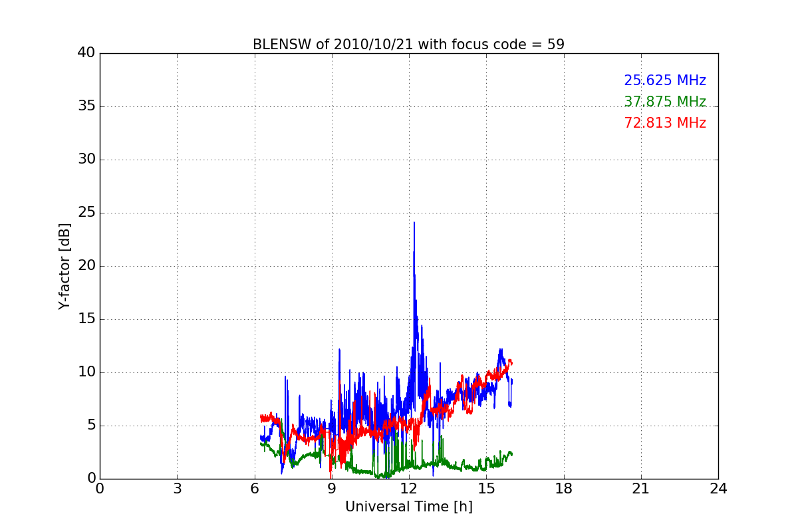Click the y-axis tick label 15
Viewport: 798px width, 532px height.
86,319
